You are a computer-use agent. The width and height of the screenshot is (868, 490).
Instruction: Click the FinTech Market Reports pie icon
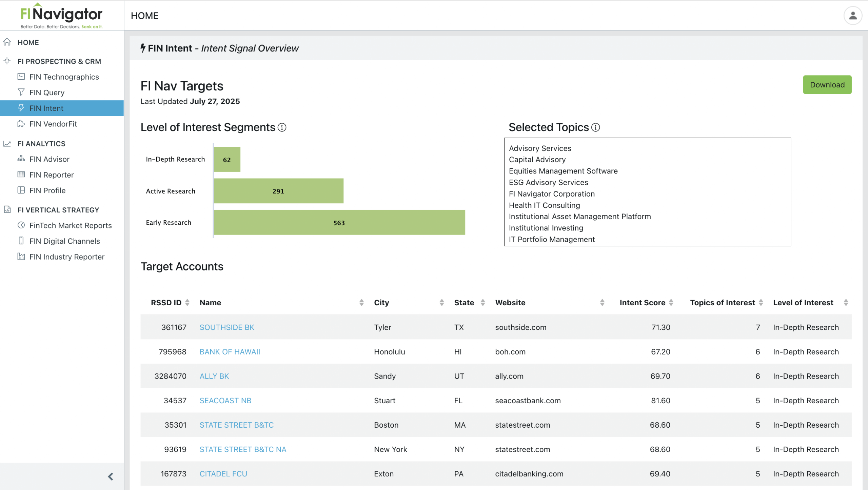pos(21,225)
